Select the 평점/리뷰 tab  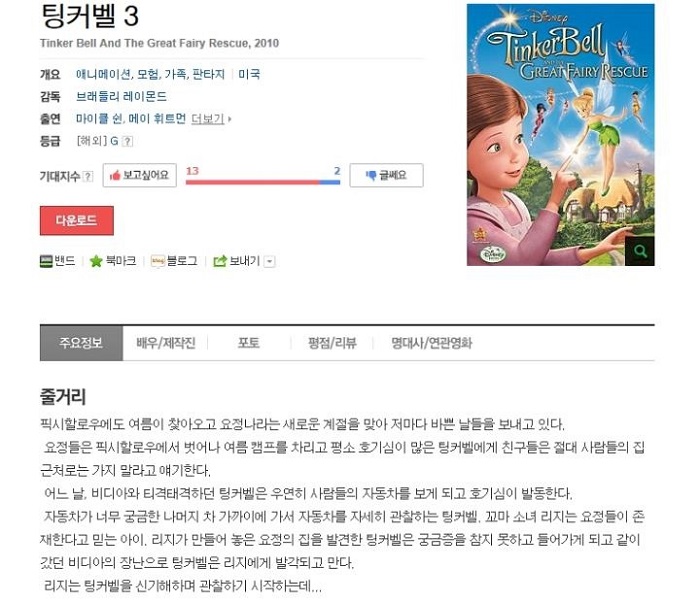click(x=332, y=343)
